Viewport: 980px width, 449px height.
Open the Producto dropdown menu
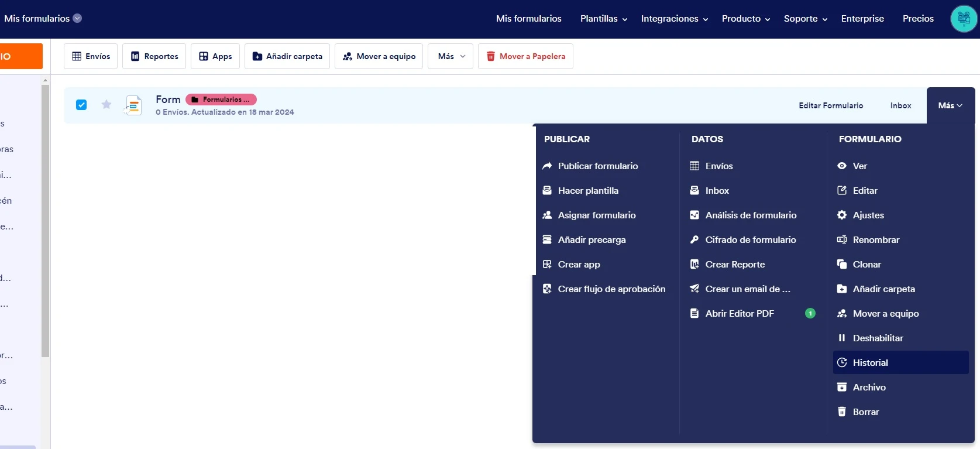point(746,19)
